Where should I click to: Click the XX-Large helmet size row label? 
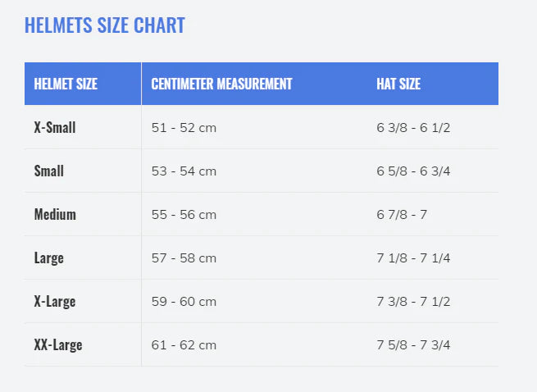click(58, 345)
